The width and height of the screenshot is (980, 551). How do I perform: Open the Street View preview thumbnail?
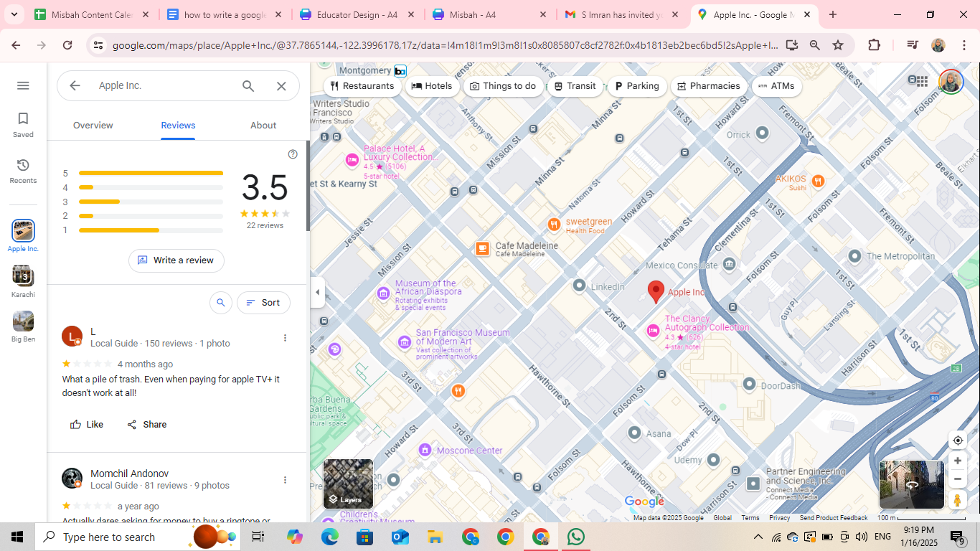pos(912,484)
